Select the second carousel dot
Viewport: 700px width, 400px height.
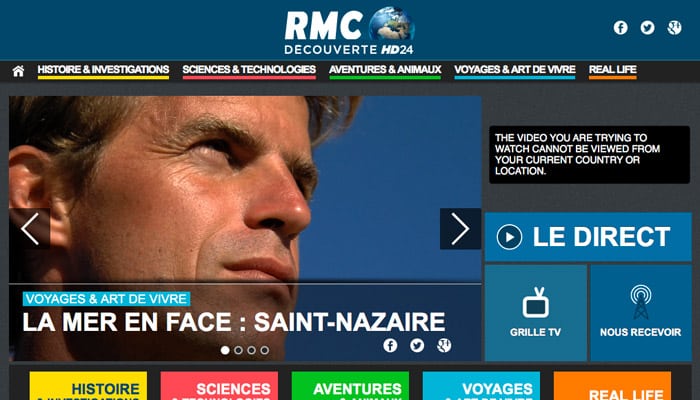pos(238,350)
